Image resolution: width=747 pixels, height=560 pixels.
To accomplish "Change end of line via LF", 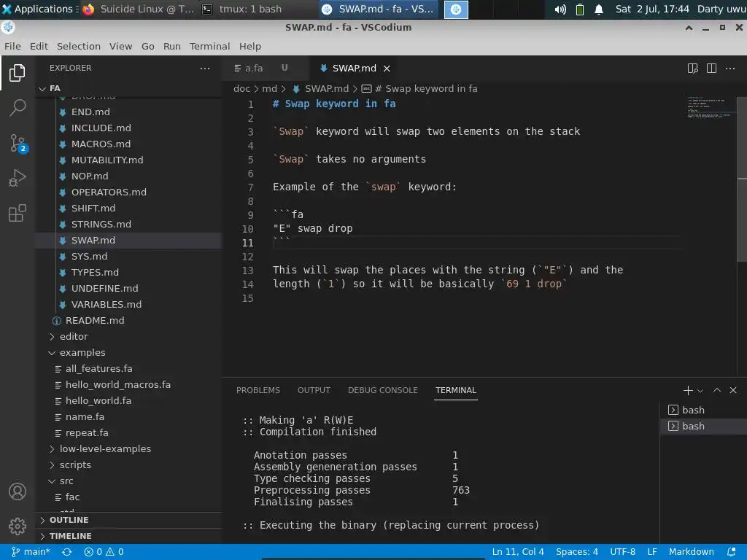I will (652, 552).
